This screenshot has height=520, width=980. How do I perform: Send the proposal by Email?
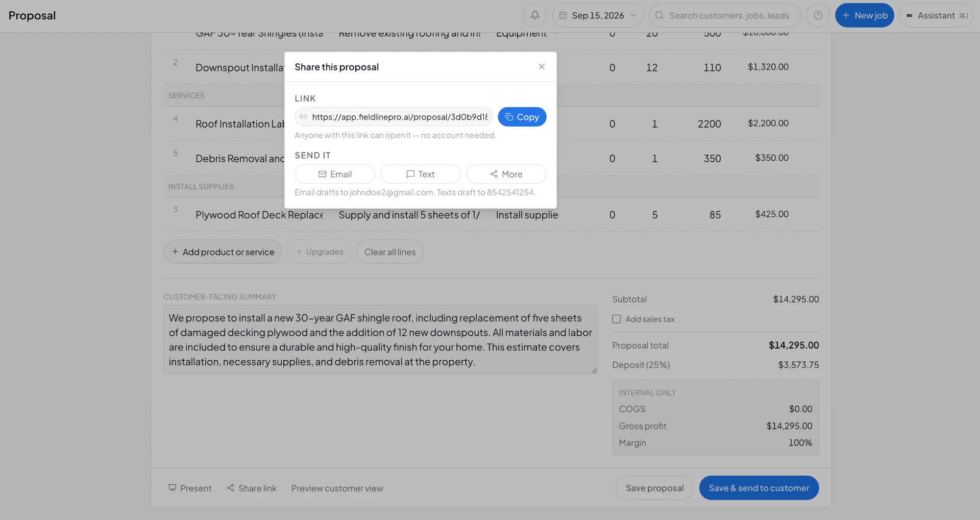pyautogui.click(x=335, y=174)
